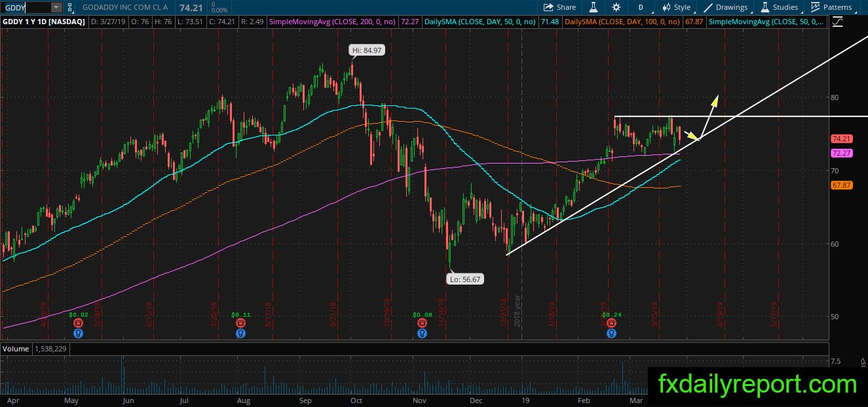The image size is (868, 407).
Task: Click the chart scale icon under Patterns
Action: 837,22
